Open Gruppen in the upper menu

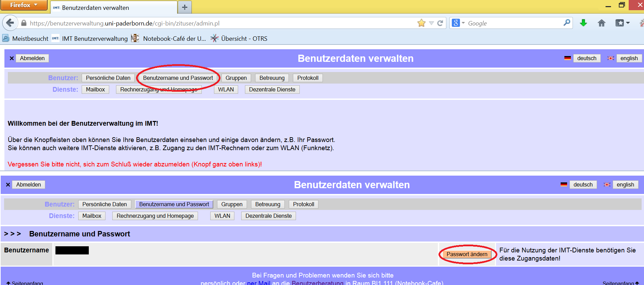click(x=236, y=78)
